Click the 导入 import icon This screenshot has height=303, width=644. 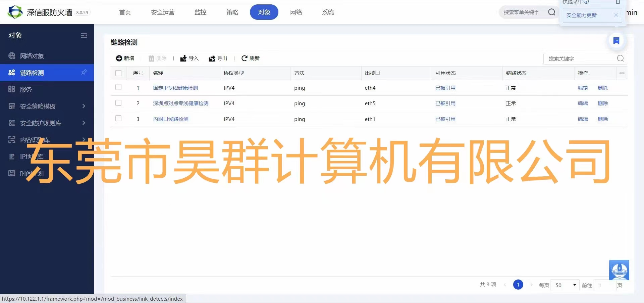click(x=183, y=58)
